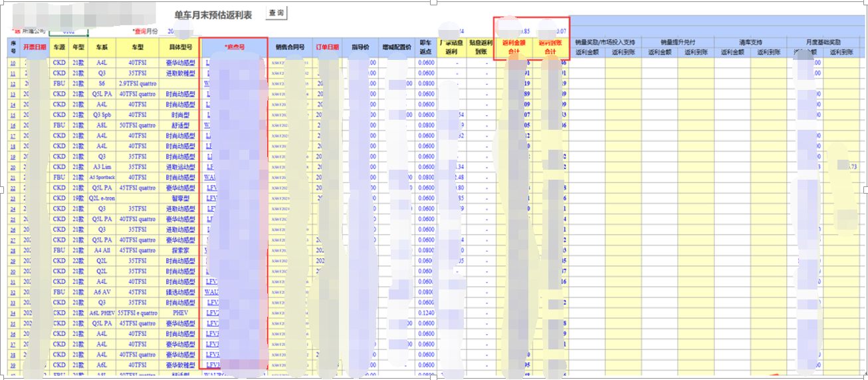Select the A6 AV car series cell
Screen dimensions: 868x380
[x=102, y=292]
